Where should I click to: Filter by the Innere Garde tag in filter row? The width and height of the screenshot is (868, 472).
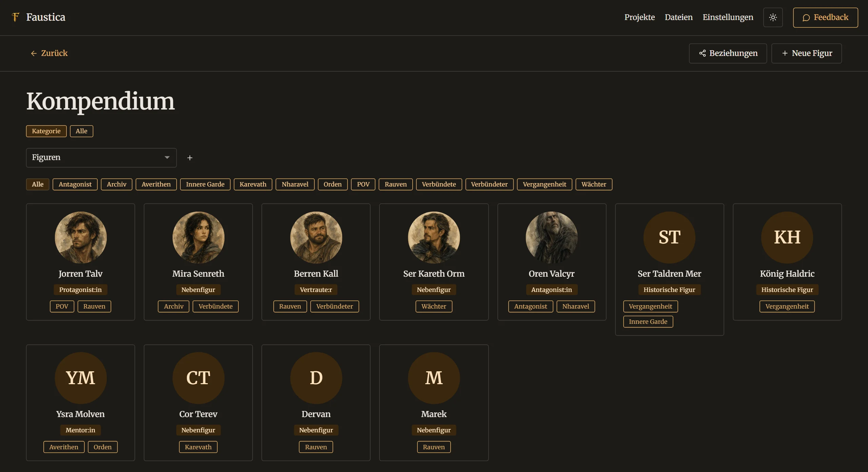tap(205, 184)
